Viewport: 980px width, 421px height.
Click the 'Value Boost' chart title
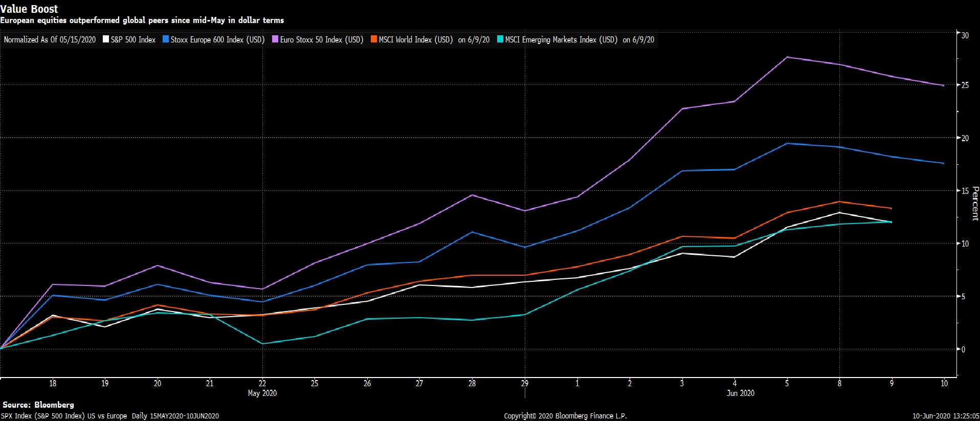29,9
